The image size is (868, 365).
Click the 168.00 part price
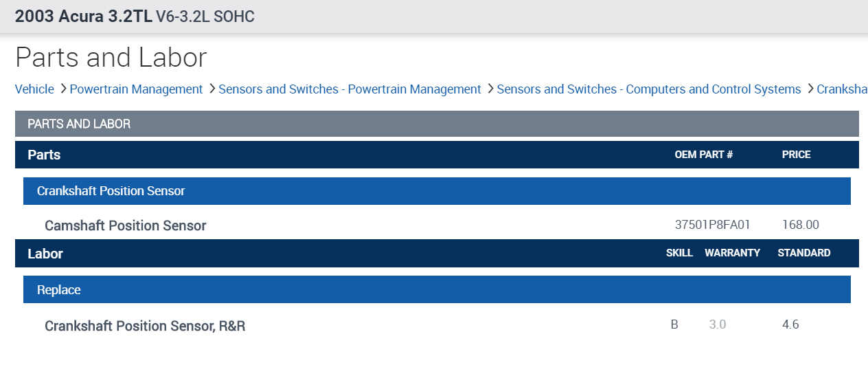coord(800,225)
